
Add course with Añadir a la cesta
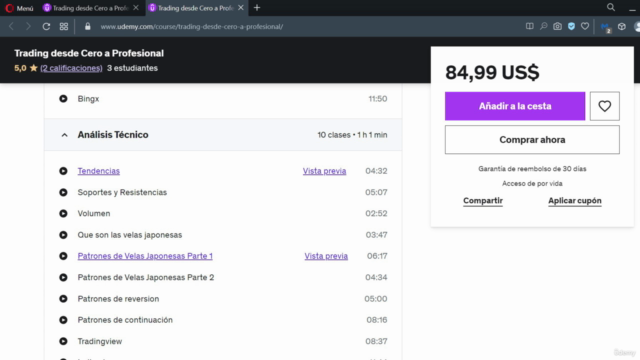[515, 106]
